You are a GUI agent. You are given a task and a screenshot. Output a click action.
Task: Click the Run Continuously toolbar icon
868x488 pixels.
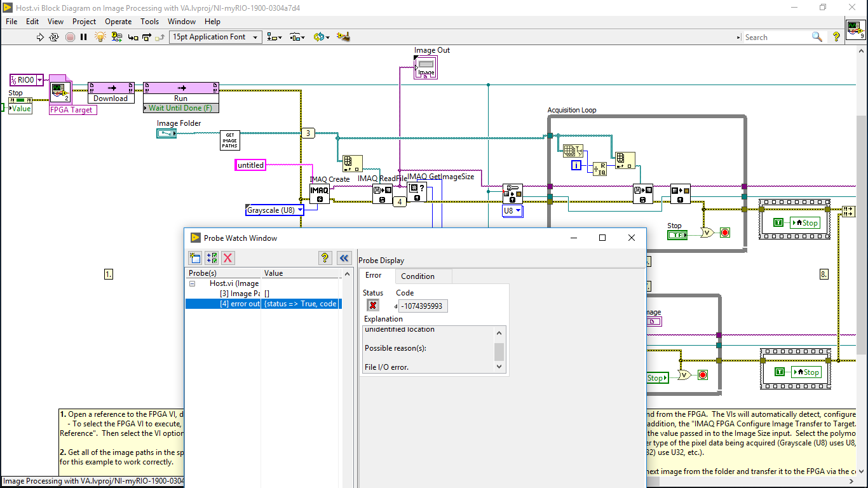pyautogui.click(x=55, y=37)
